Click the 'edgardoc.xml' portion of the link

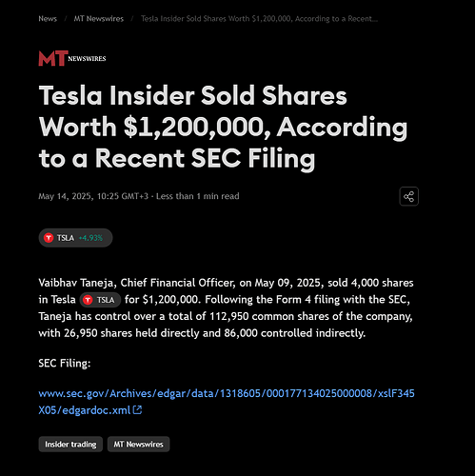pos(96,410)
